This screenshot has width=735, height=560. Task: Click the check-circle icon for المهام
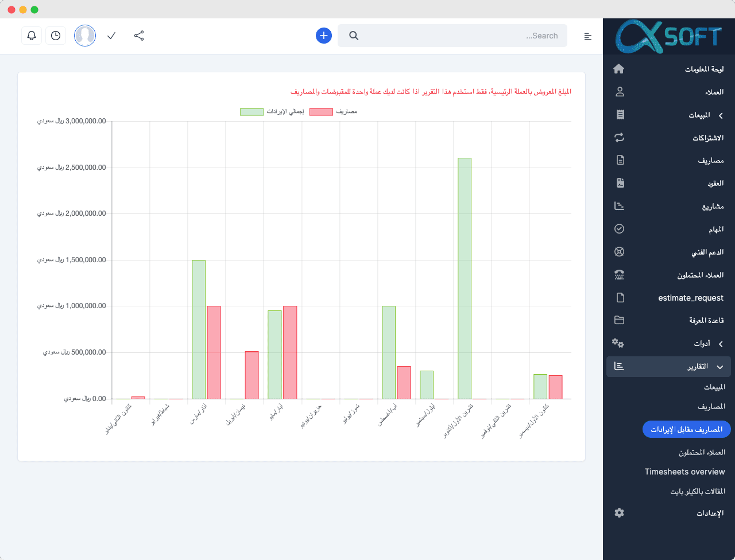coord(619,229)
